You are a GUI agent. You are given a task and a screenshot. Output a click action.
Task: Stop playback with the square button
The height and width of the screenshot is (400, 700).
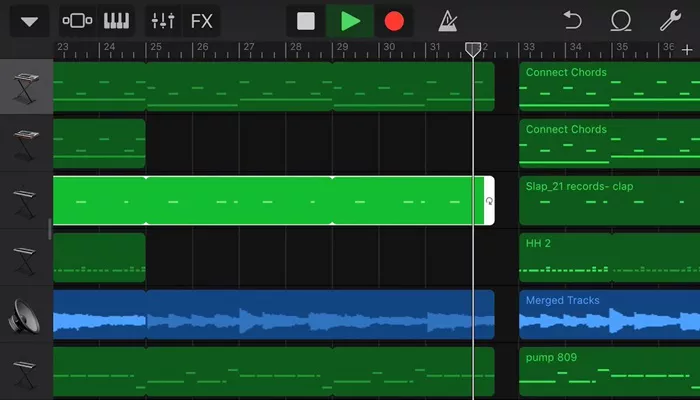click(306, 21)
